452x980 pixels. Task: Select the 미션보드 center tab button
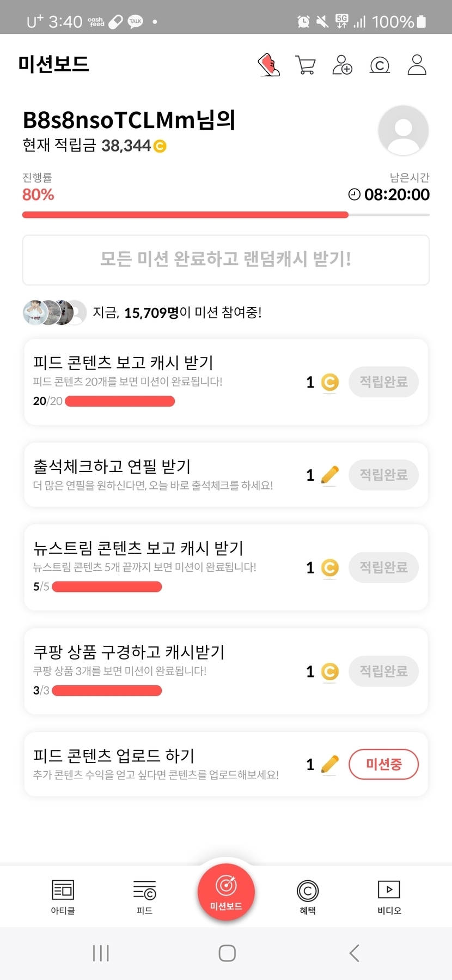pyautogui.click(x=226, y=892)
